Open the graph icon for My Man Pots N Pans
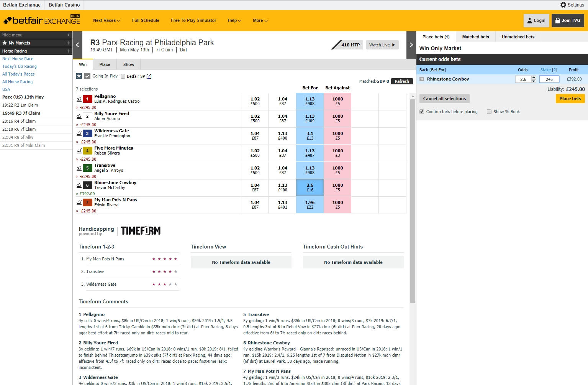This screenshot has width=588, height=385. 79,202
